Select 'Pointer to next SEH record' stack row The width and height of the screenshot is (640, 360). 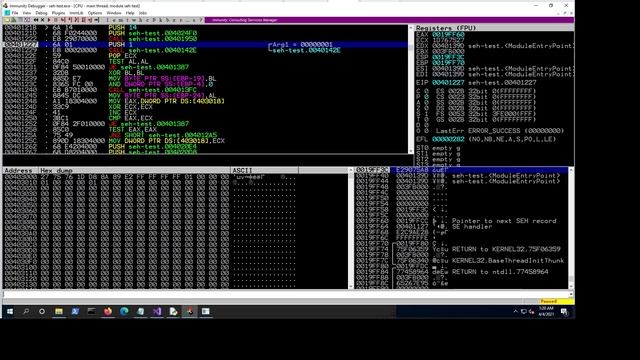click(461, 221)
